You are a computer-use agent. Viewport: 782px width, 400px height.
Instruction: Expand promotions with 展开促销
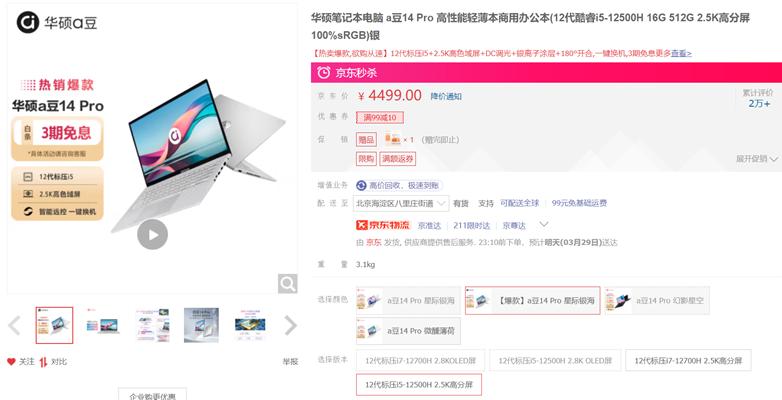[757, 159]
